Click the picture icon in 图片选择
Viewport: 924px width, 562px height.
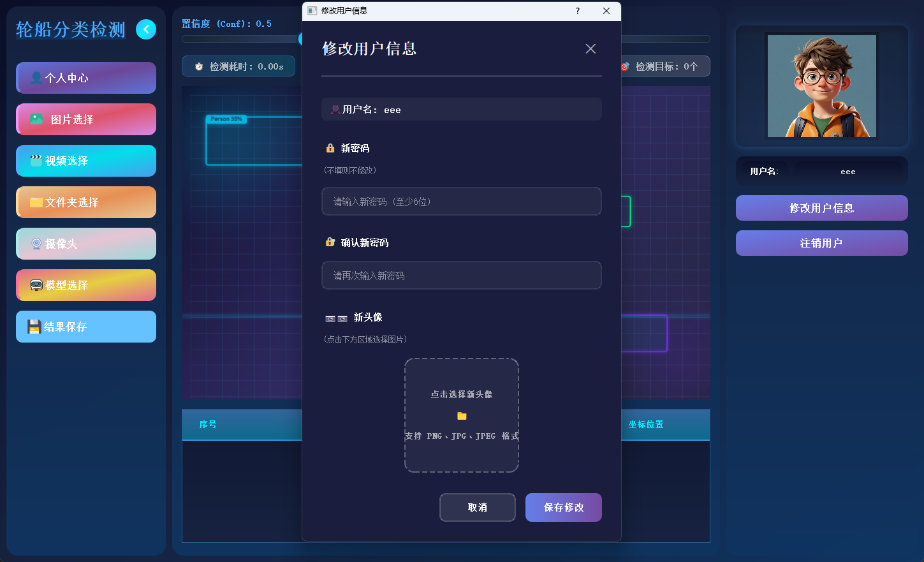(37, 119)
